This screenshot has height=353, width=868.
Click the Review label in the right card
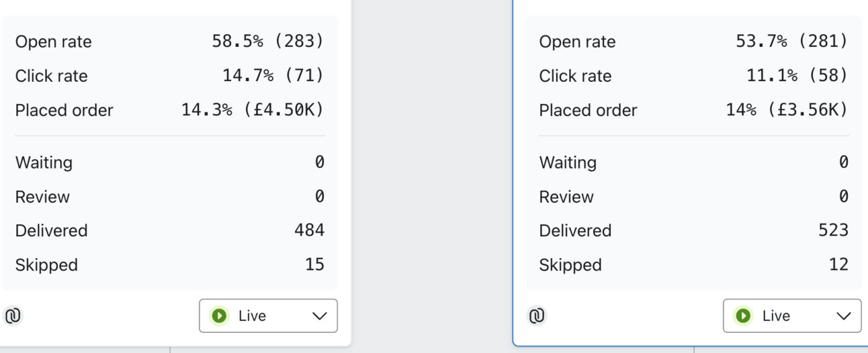click(566, 197)
